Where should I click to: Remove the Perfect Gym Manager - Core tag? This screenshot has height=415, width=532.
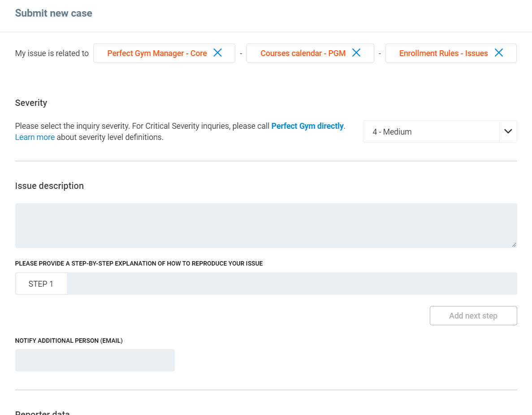[217, 53]
